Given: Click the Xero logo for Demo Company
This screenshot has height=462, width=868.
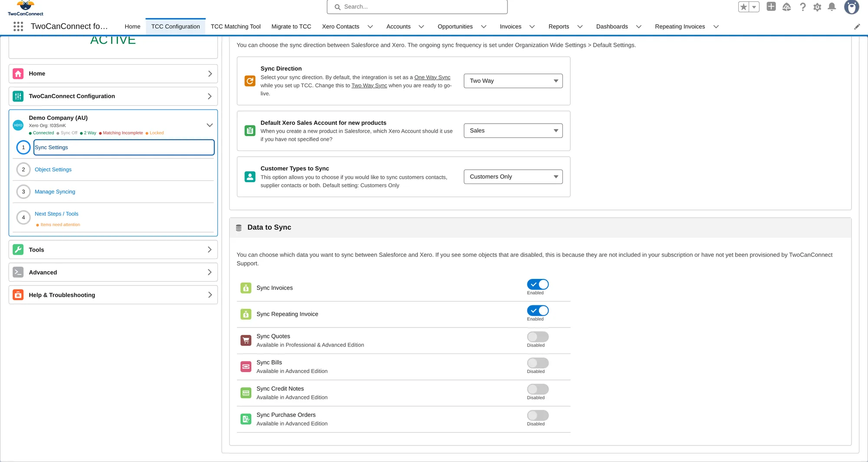Looking at the screenshot, I should click(x=18, y=125).
